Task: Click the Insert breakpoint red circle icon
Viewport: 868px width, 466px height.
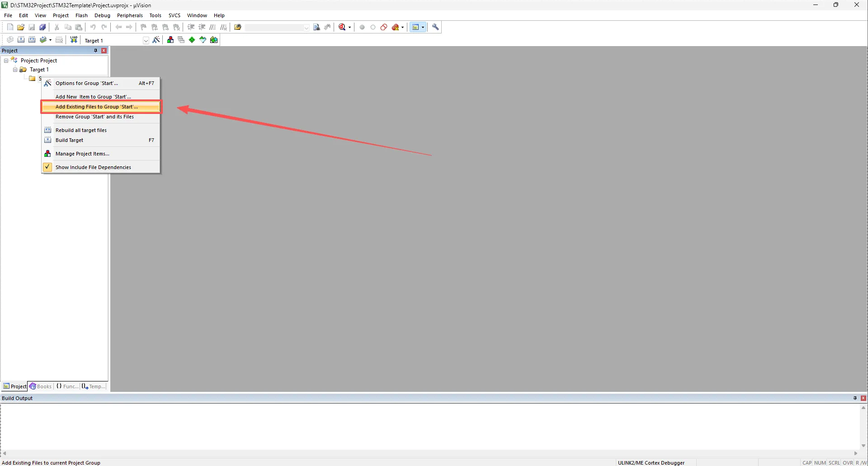Action: tap(362, 27)
